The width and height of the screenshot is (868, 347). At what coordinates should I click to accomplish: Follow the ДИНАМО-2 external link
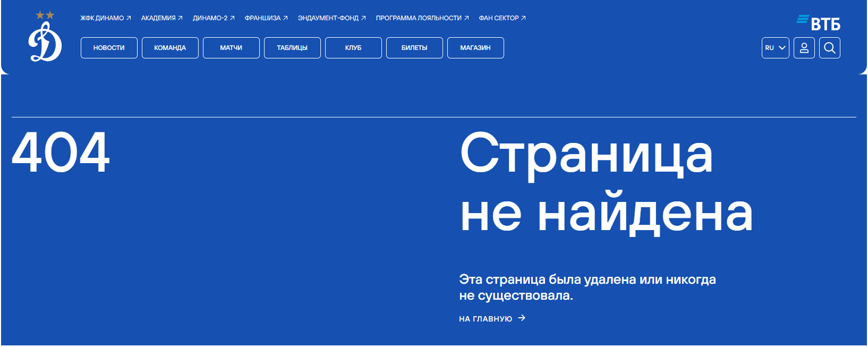coord(214,18)
